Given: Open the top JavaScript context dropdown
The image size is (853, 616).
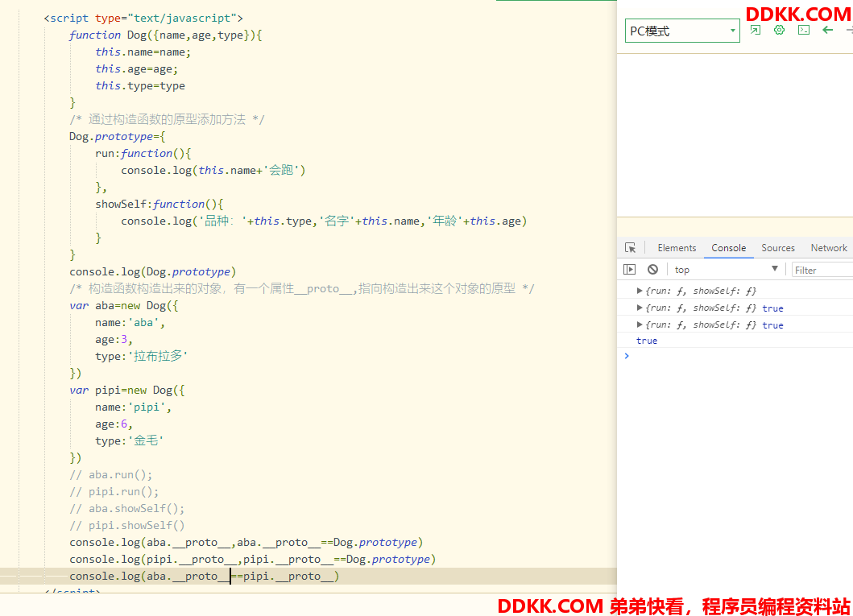Looking at the screenshot, I should (727, 270).
